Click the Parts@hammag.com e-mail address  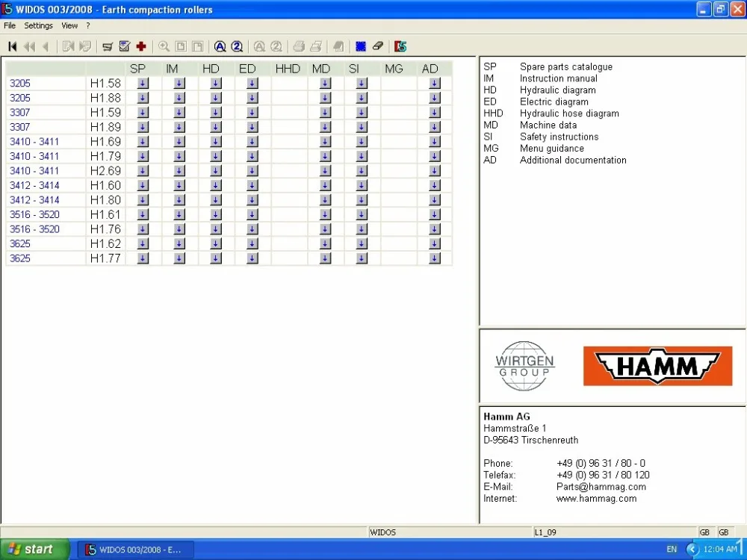pos(601,487)
